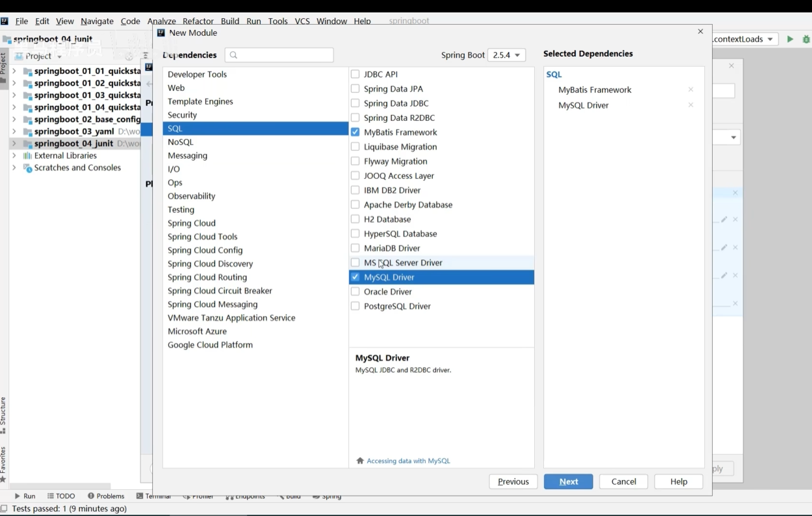
Task: Open Accessing data with MySQL link
Action: (409, 460)
